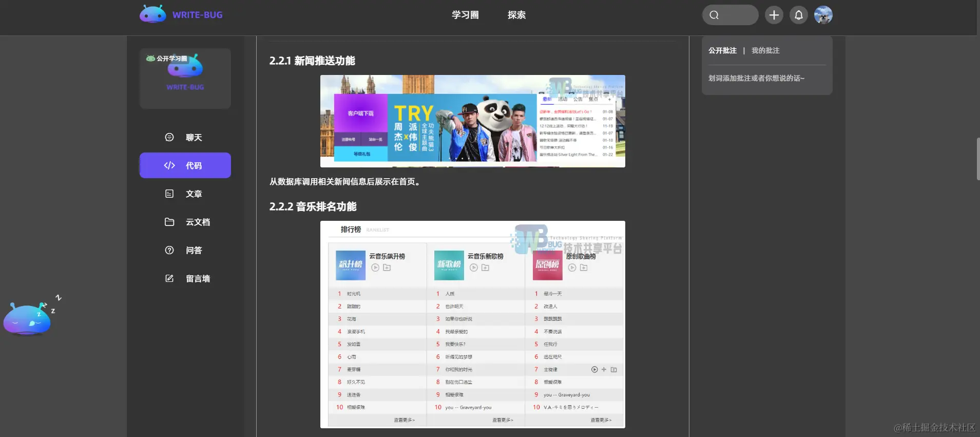Viewport: 980px width, 437px height.
Task: Click the edit icon beside 留言墙
Action: click(x=169, y=278)
